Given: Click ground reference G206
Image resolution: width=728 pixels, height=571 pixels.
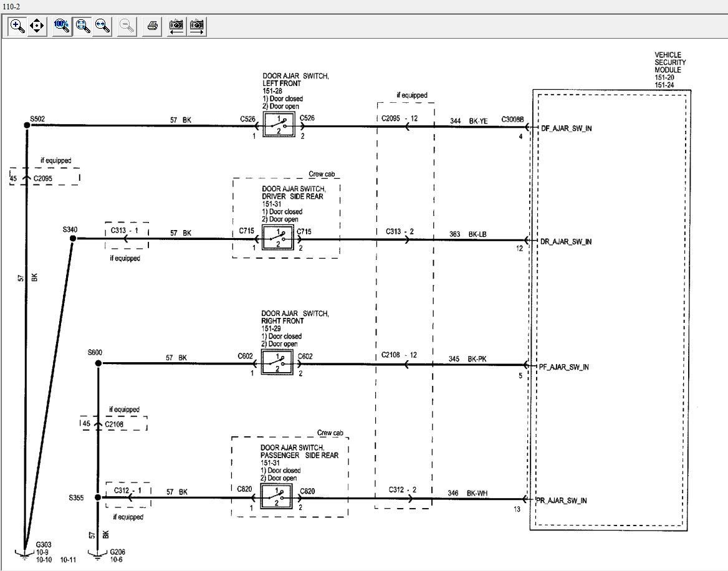Looking at the screenshot, I should [x=117, y=552].
